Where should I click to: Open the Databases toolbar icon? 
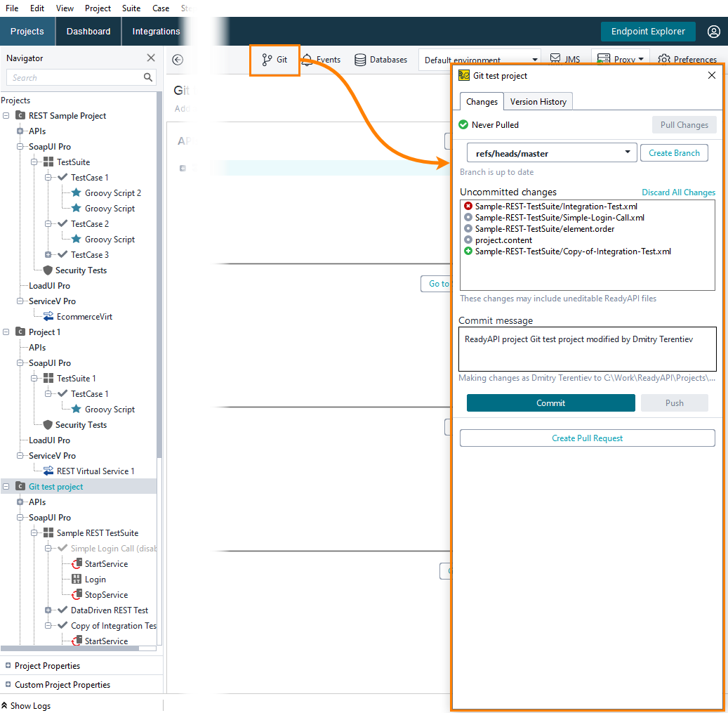(360, 60)
